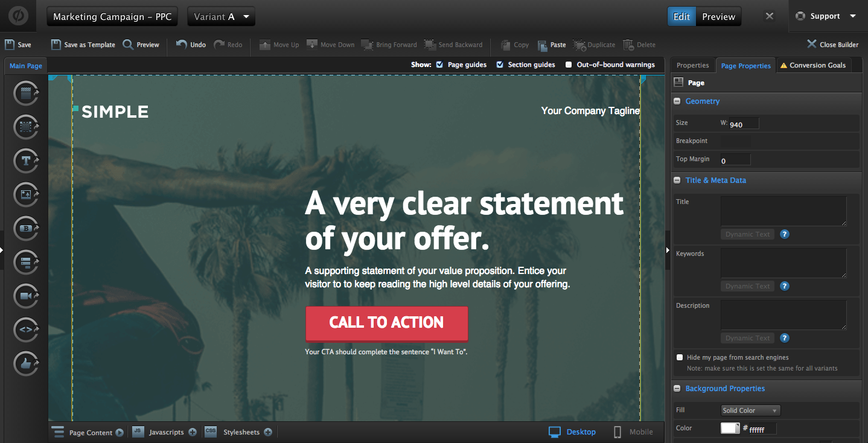Open the Variant A dropdown
Viewport: 868px width, 443px height.
coord(221,16)
